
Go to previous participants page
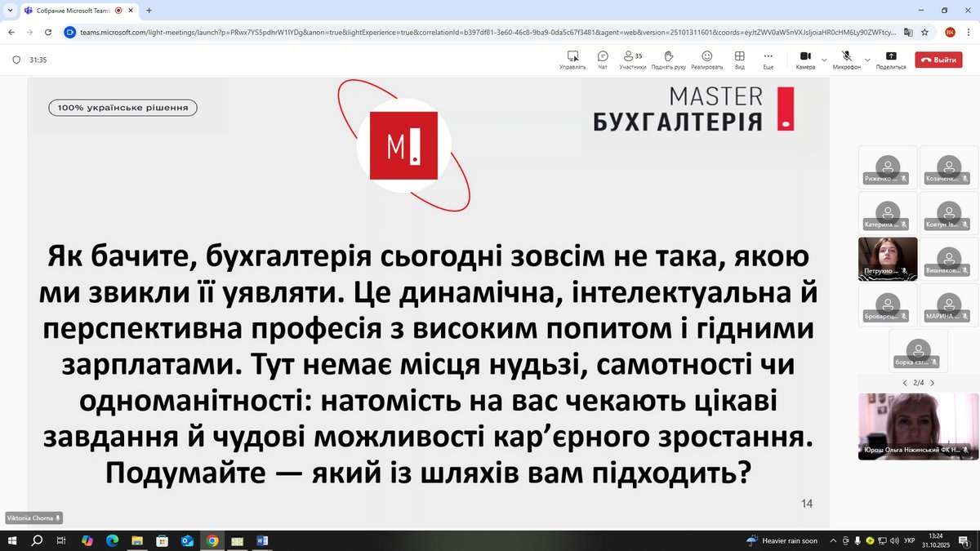coord(904,383)
